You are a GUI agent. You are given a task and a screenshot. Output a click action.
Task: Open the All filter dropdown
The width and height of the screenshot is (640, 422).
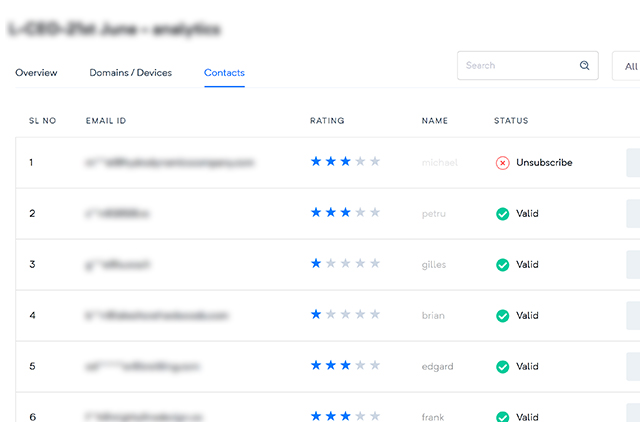pyautogui.click(x=628, y=66)
